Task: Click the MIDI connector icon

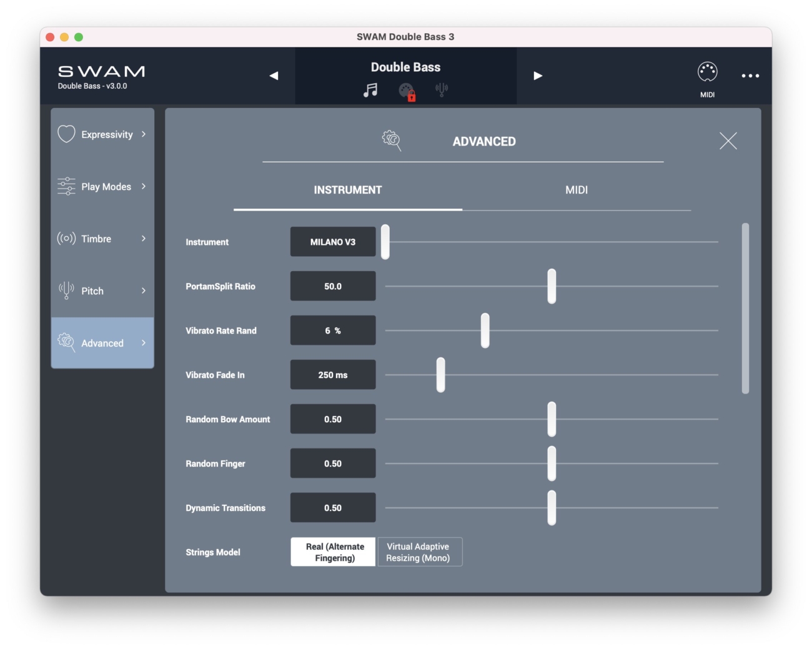Action: click(x=707, y=72)
